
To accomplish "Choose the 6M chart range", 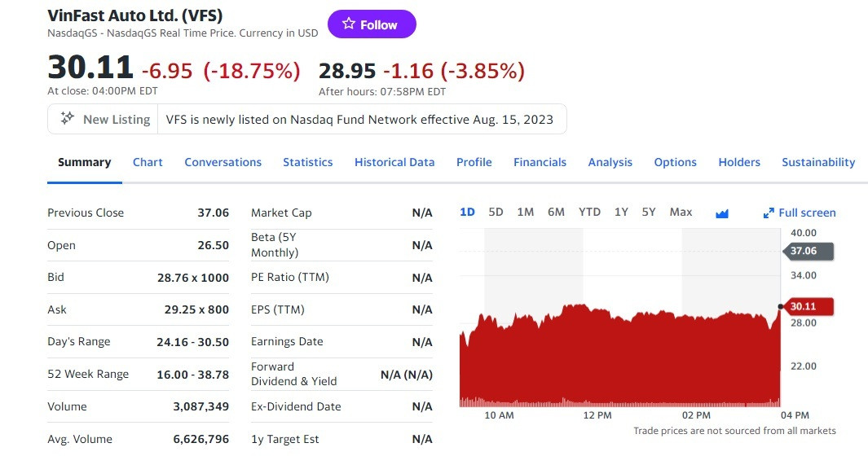I will [x=556, y=213].
